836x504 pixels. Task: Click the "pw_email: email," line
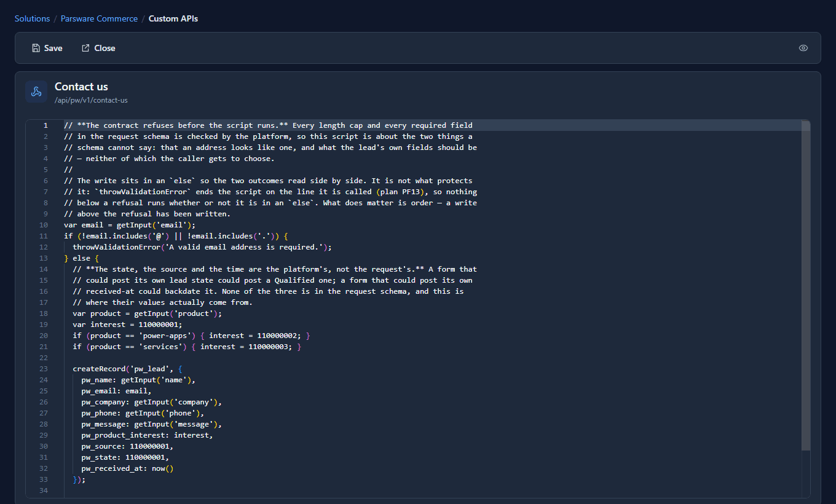[116, 391]
